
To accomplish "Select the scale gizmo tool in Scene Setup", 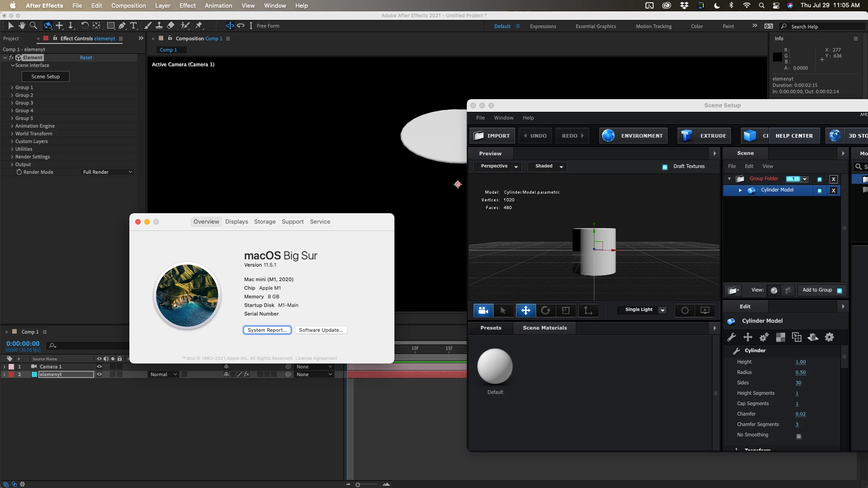I will pyautogui.click(x=565, y=310).
